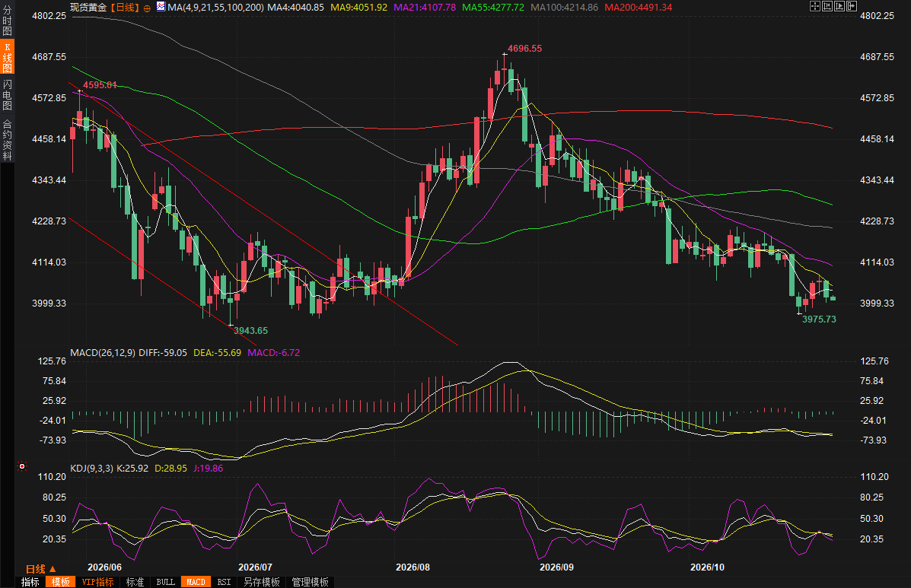Switch to the 分时图 view
911x588 pixels.
coord(7,21)
